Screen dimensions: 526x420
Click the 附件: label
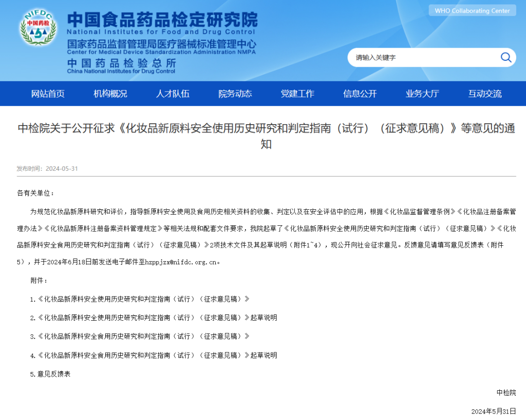[38, 280]
